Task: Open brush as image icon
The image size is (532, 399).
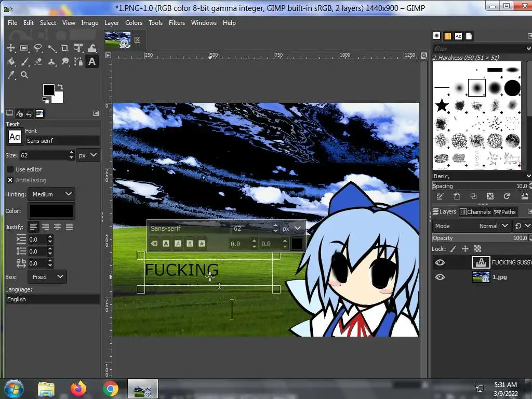Action: [x=525, y=196]
